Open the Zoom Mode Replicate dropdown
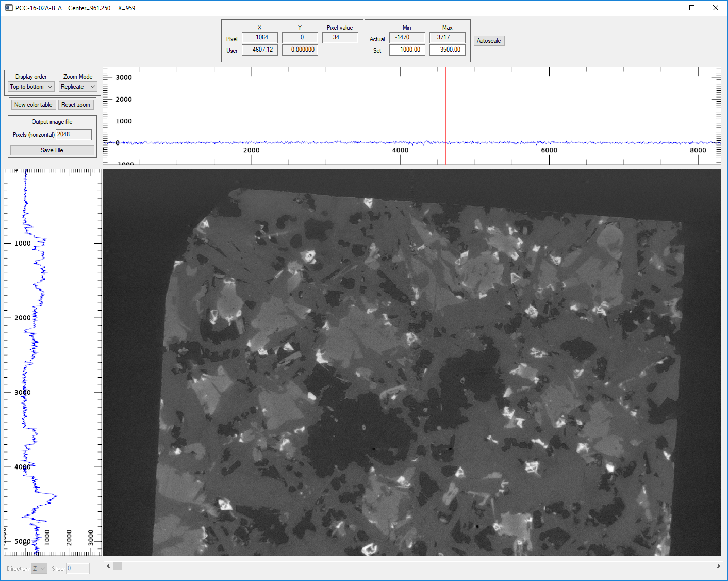The width and height of the screenshot is (728, 581). click(x=78, y=87)
